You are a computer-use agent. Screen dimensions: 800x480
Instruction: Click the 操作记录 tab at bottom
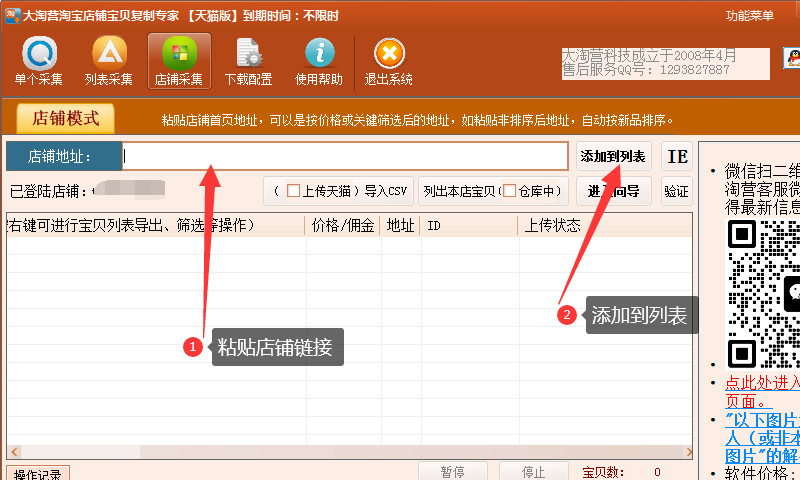[x=36, y=472]
